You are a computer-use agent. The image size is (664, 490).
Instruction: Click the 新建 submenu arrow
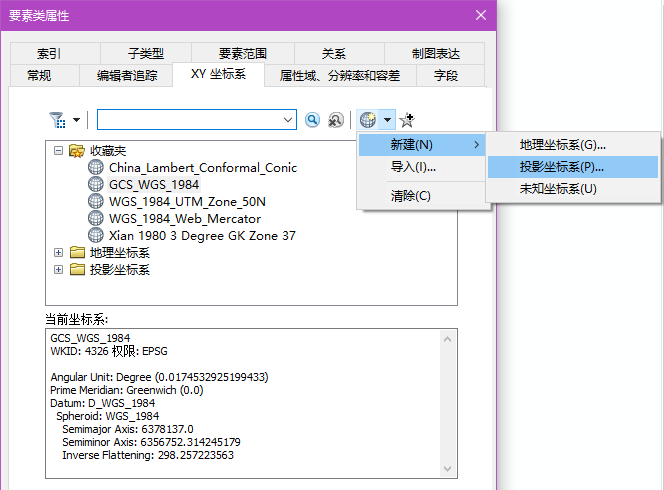(x=476, y=145)
